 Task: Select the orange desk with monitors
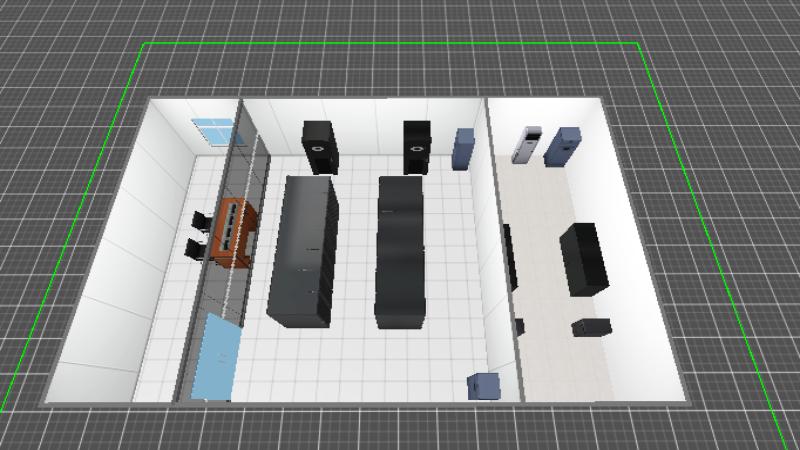(235, 232)
